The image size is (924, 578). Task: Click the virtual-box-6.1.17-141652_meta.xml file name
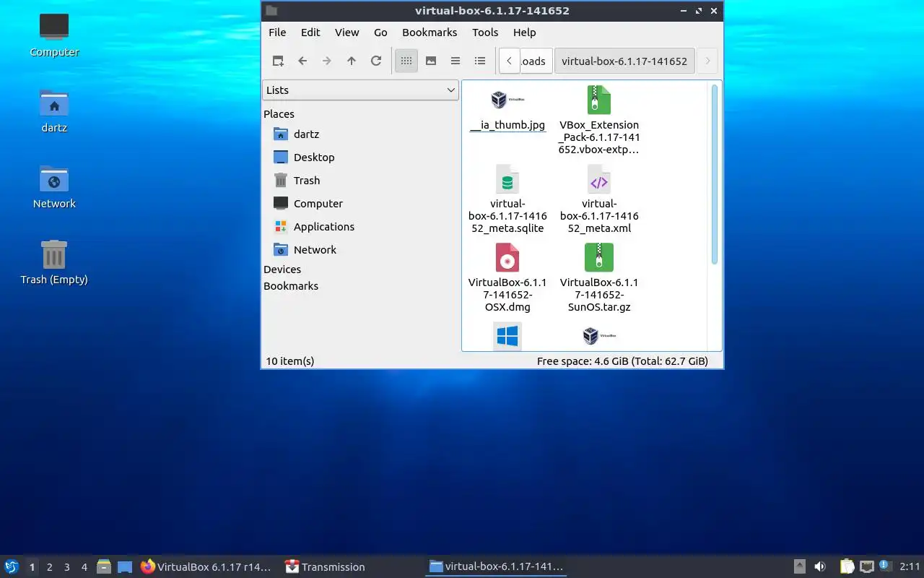tap(599, 216)
